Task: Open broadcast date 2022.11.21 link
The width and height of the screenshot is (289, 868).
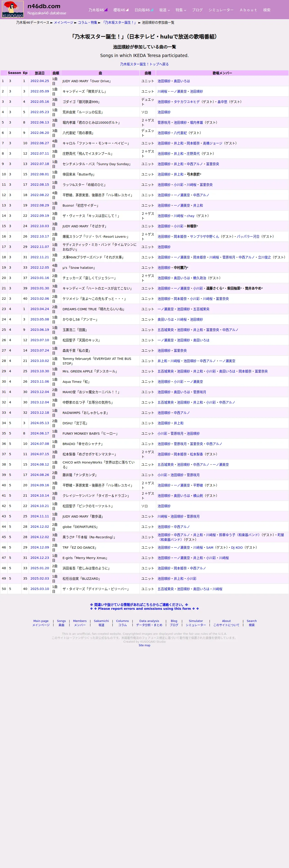Action: click(x=40, y=257)
